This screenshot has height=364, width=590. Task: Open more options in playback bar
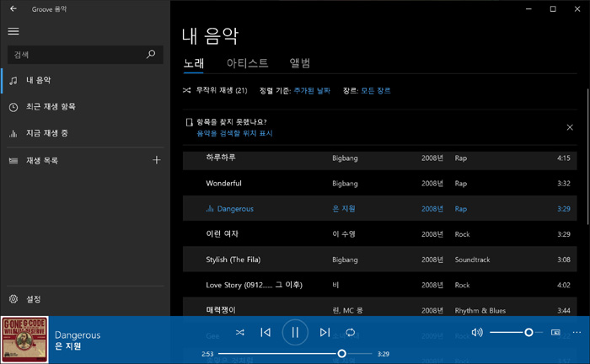(x=577, y=333)
